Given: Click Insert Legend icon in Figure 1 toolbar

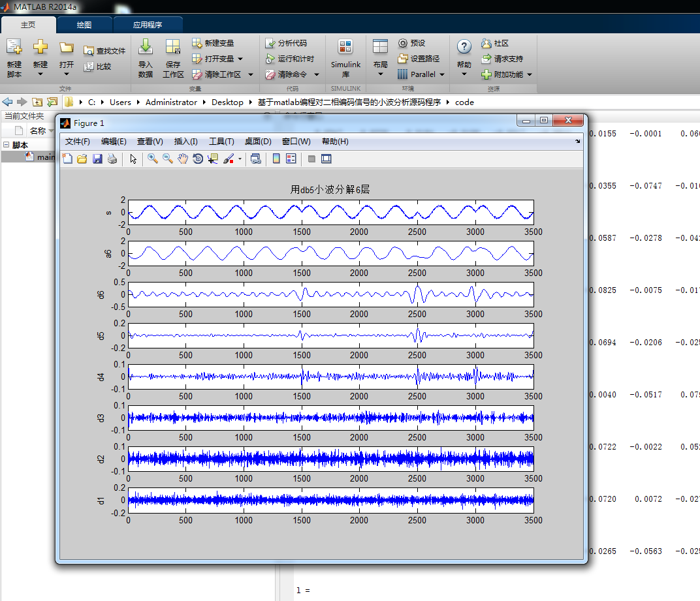Looking at the screenshot, I should tap(291, 159).
